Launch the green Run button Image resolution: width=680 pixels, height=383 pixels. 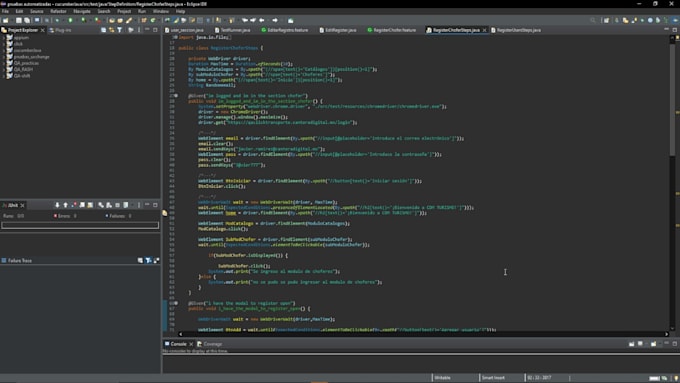pyautogui.click(x=70, y=20)
